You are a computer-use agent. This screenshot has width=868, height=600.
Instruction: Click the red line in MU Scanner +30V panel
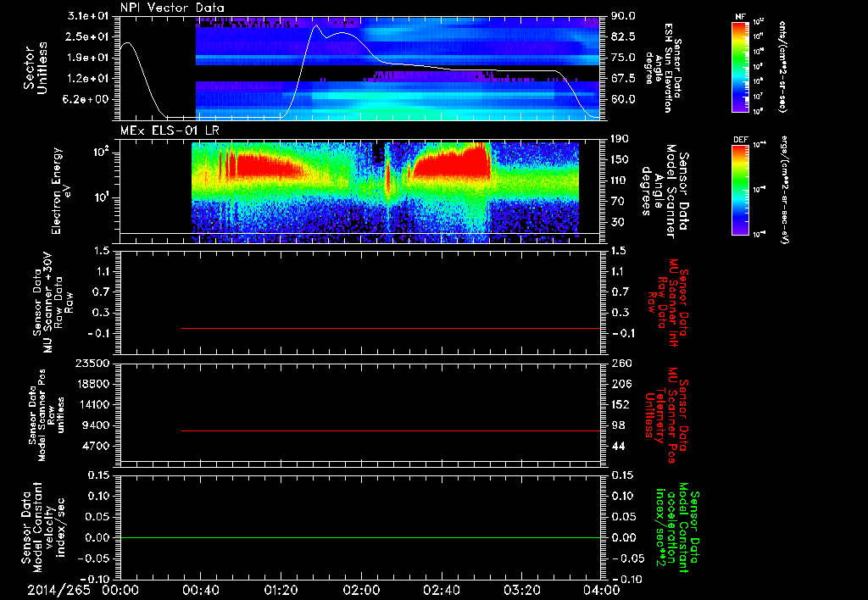[391, 328]
